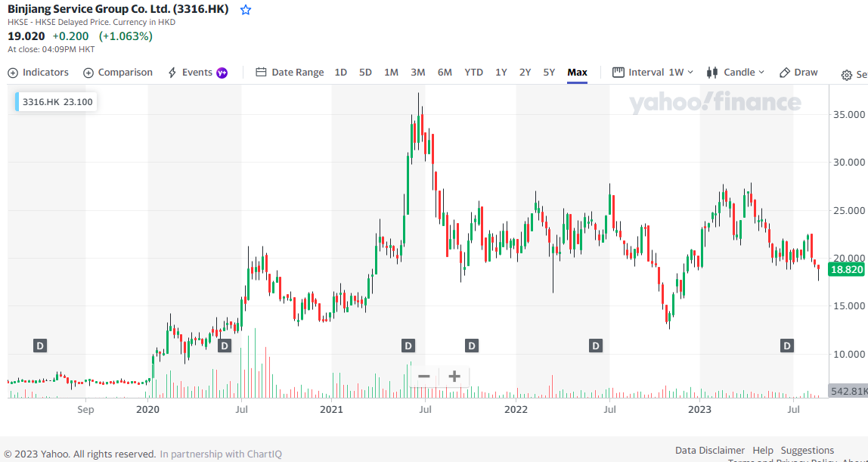Viewport: 868px width, 462px height.
Task: Click the purple Y+ premium badge
Action: (x=222, y=73)
